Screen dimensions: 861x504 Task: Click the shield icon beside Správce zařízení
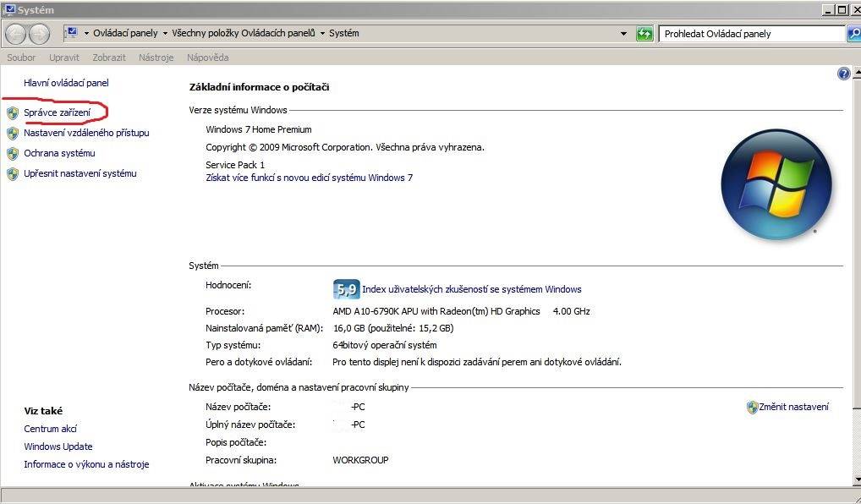(x=13, y=113)
